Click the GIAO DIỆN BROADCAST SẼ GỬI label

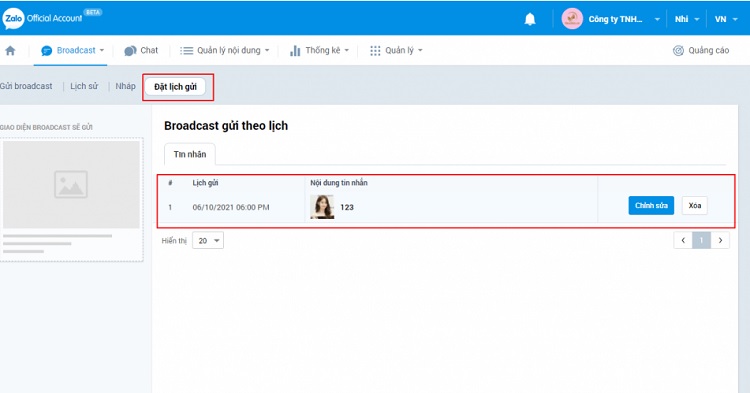pos(46,128)
